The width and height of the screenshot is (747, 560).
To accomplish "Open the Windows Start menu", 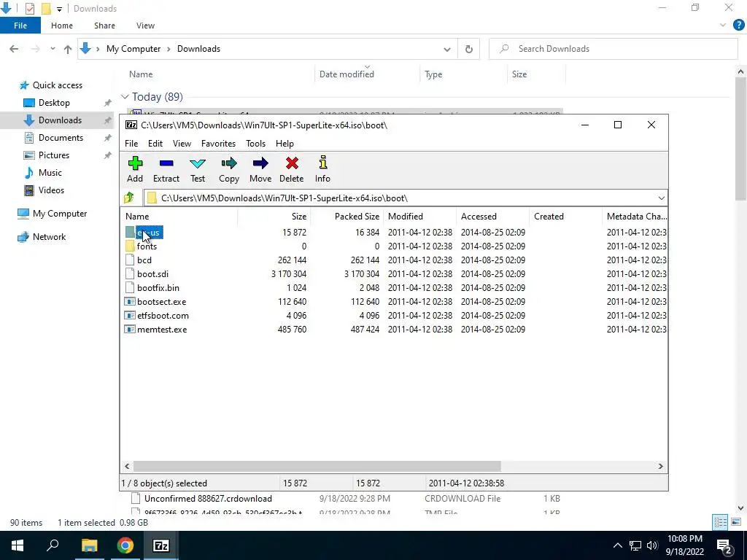I will pyautogui.click(x=18, y=545).
